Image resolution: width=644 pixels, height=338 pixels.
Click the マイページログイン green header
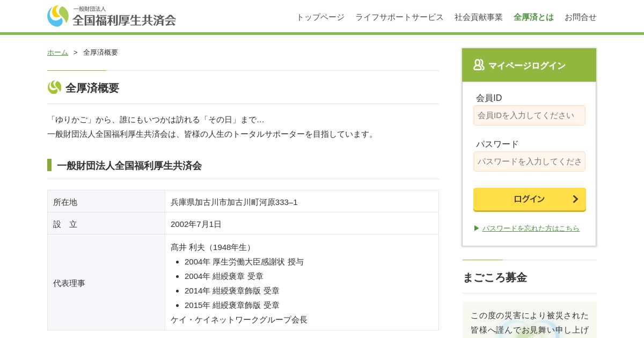[529, 65]
